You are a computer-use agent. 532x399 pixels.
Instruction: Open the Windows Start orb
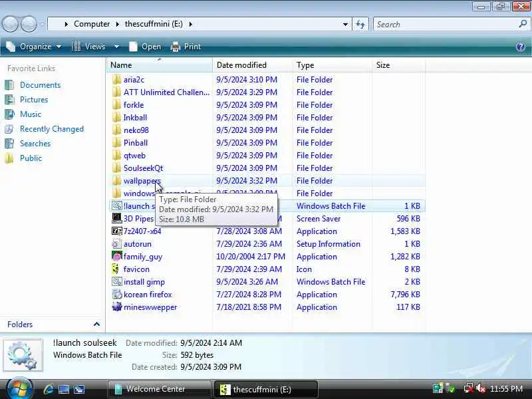19,389
